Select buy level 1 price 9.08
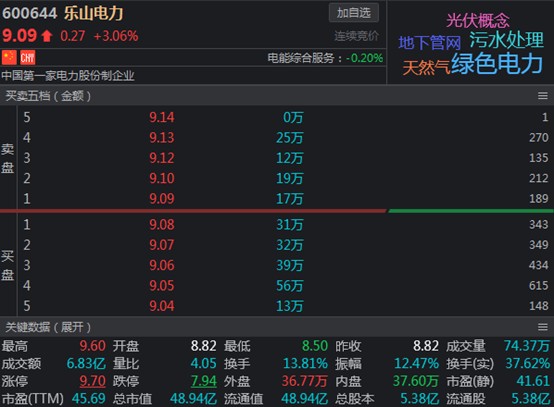Viewport: 554px width, 407px height. click(162, 225)
